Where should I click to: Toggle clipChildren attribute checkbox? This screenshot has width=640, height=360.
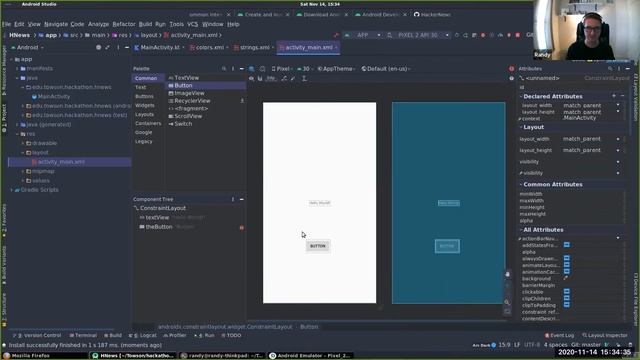click(x=567, y=298)
